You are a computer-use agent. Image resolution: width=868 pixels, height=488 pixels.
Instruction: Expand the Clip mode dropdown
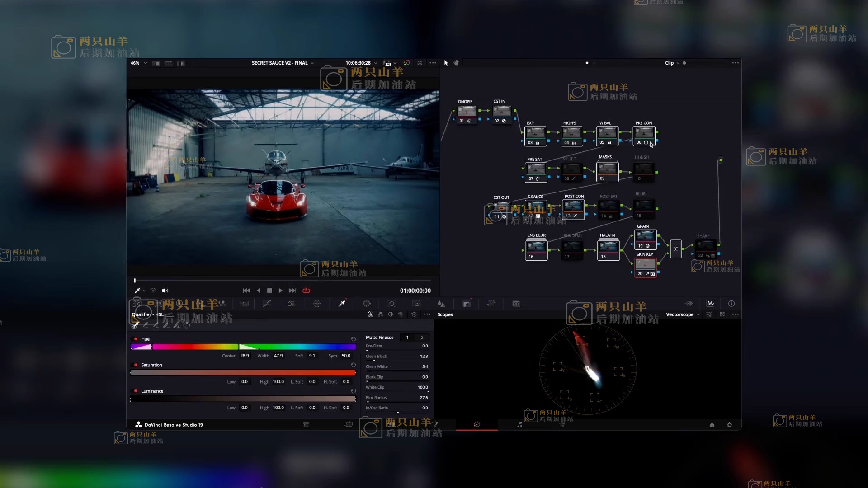pos(672,63)
